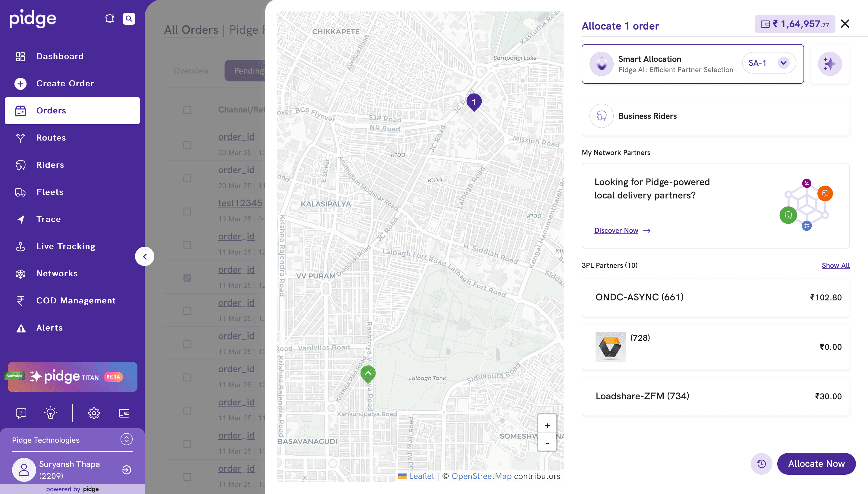Toggle the checked order row checkbox

point(187,278)
